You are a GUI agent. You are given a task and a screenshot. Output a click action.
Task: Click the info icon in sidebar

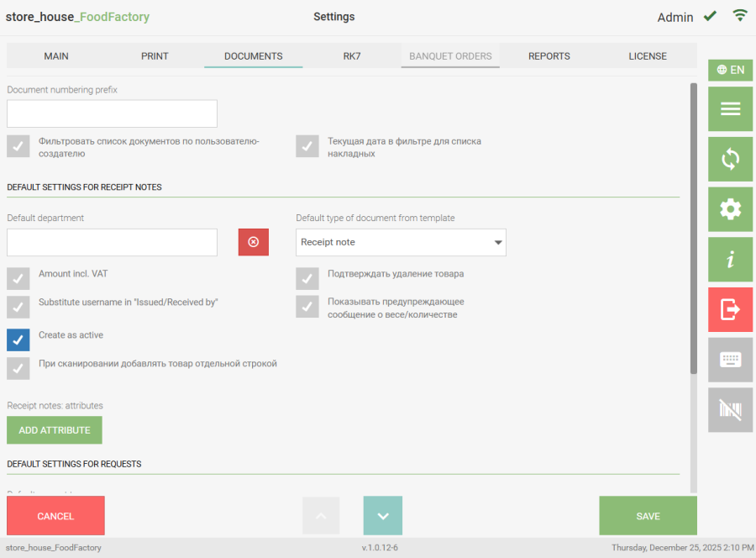tap(730, 260)
